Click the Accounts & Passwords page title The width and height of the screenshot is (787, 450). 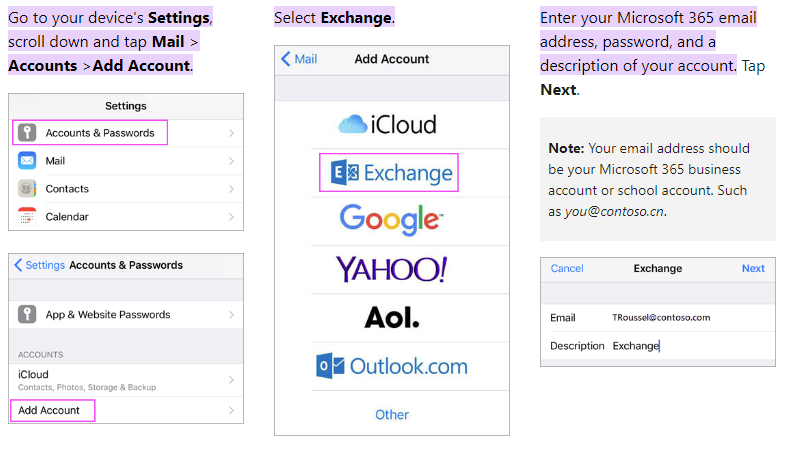pos(126,265)
